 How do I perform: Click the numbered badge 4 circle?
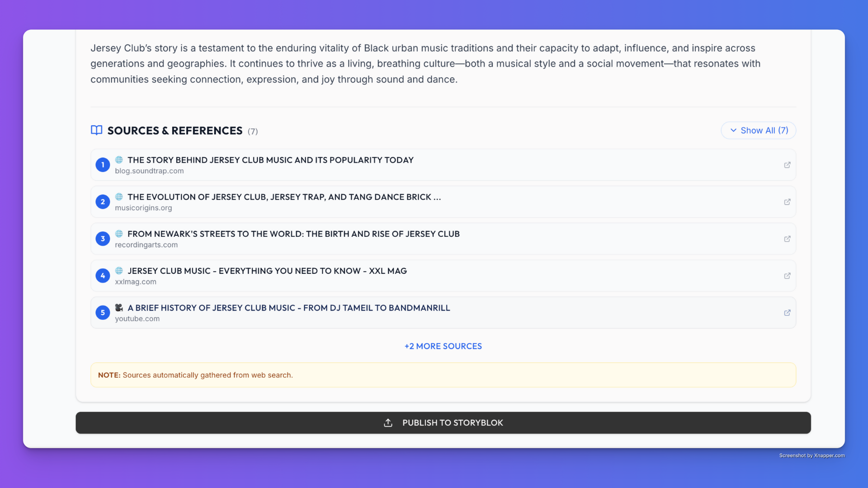click(103, 276)
